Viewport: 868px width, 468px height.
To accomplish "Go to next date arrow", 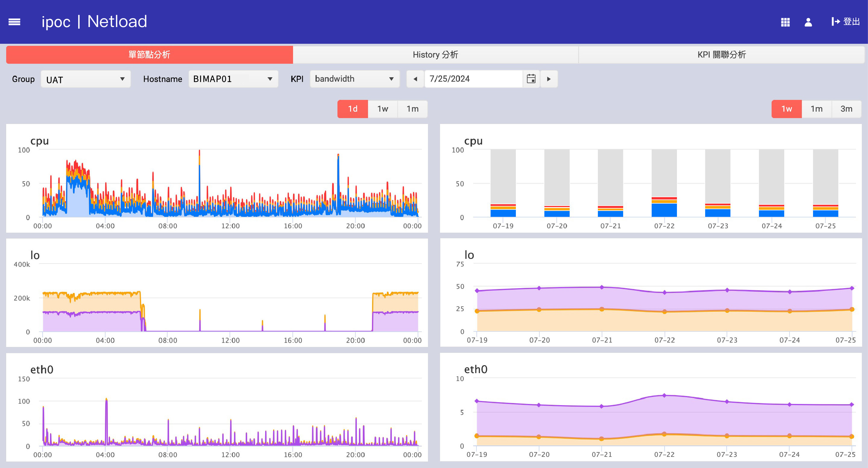I will (549, 79).
